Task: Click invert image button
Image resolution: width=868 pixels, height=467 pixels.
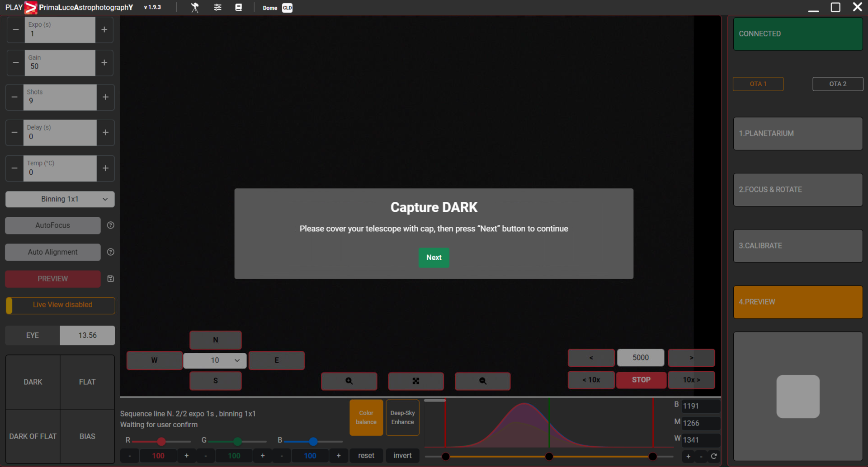Action: [403, 456]
